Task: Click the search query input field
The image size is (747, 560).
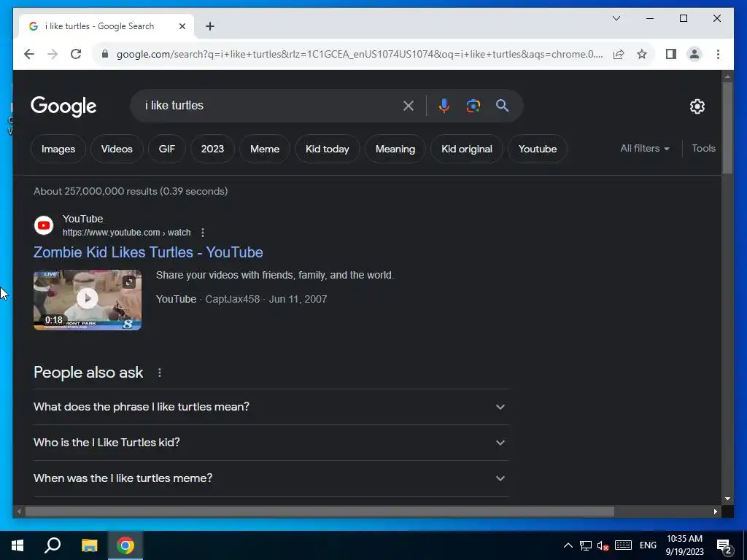Action: 269,105
